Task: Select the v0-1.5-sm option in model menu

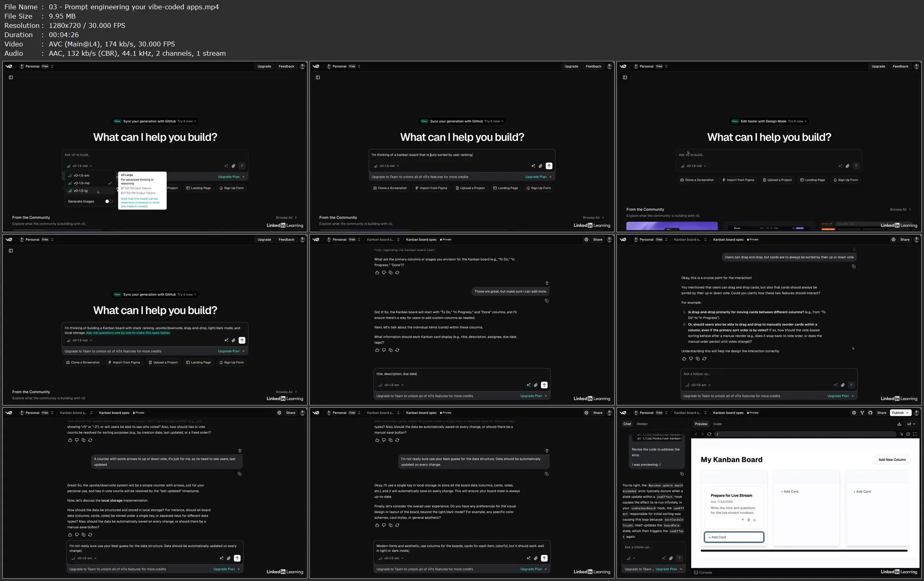Action: coord(90,176)
